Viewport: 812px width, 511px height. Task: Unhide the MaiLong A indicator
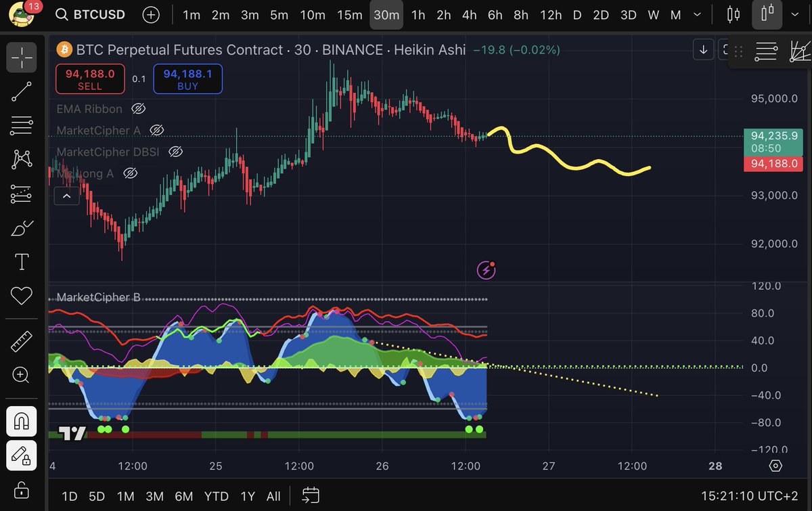coord(130,173)
